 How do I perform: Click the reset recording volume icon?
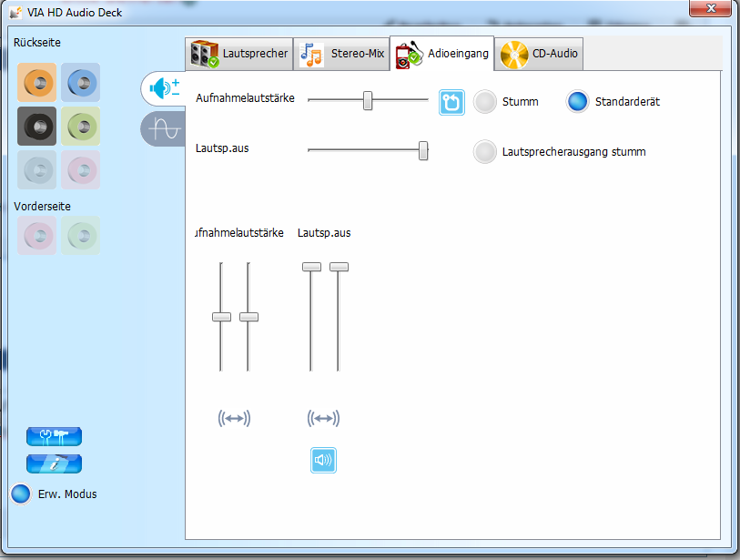(x=451, y=102)
